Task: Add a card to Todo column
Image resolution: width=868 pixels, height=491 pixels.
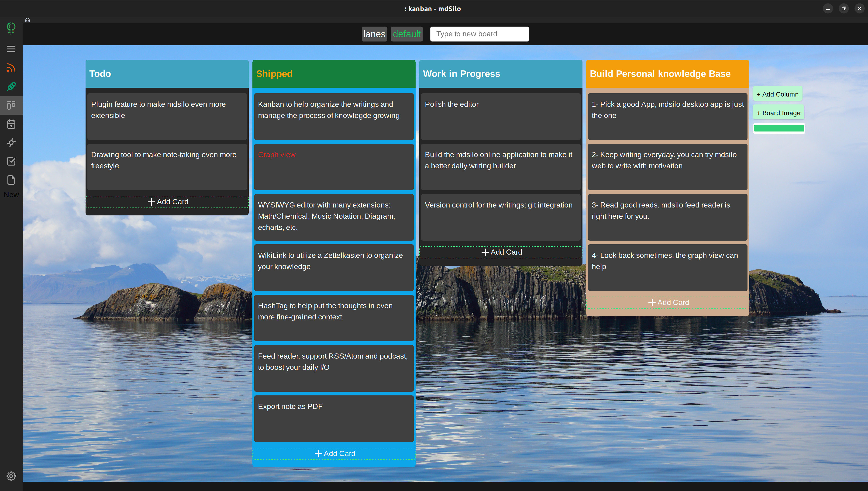Action: (167, 202)
